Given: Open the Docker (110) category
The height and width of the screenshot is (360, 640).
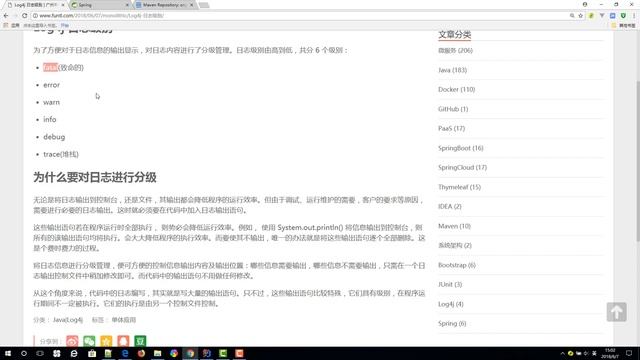Looking at the screenshot, I should pos(456,89).
